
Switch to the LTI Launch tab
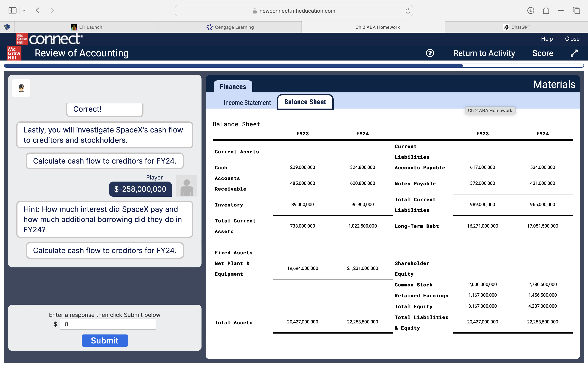click(x=86, y=27)
